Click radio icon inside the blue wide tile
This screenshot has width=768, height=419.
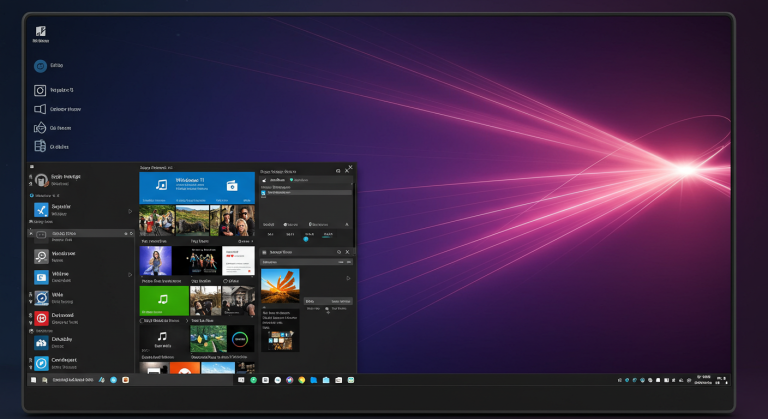pyautogui.click(x=232, y=185)
